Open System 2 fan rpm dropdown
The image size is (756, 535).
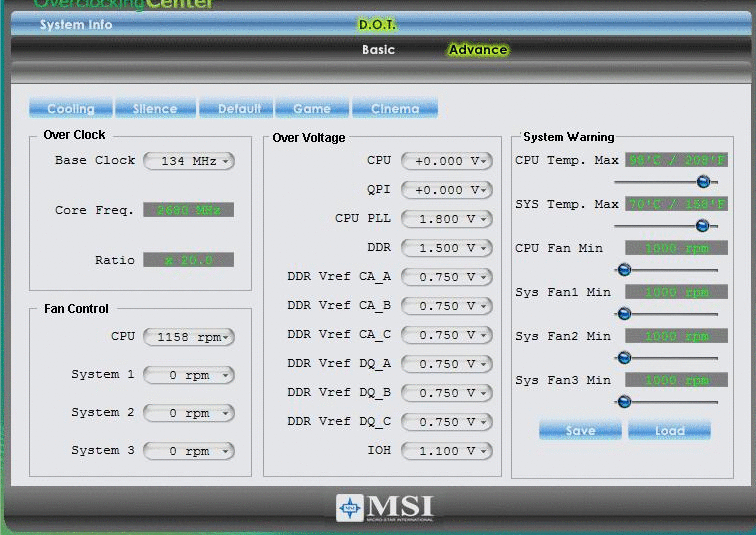(189, 413)
